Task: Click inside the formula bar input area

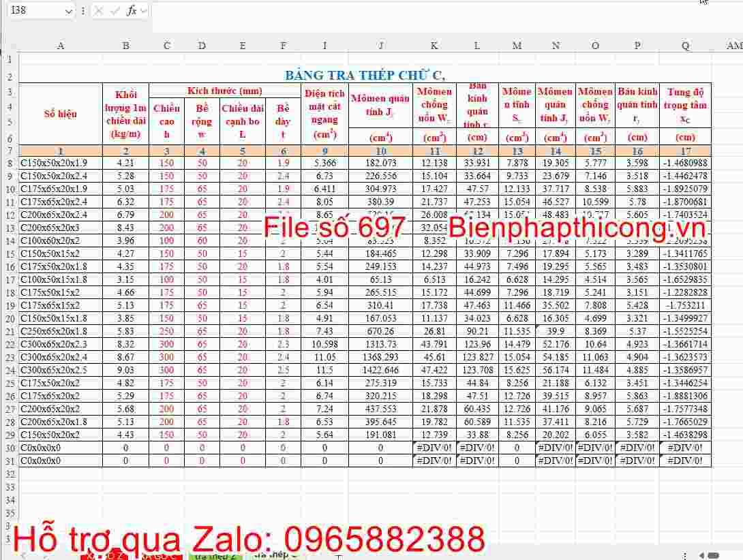Action: pos(409,10)
